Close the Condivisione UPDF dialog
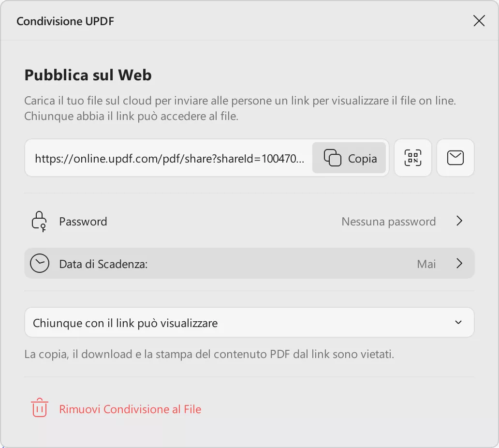This screenshot has height=448, width=499. (x=479, y=21)
